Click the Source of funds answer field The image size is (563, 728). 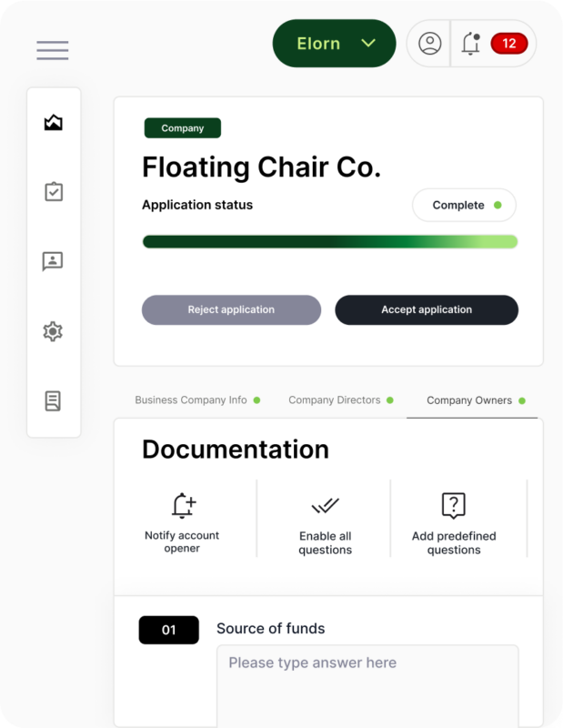(x=367, y=682)
